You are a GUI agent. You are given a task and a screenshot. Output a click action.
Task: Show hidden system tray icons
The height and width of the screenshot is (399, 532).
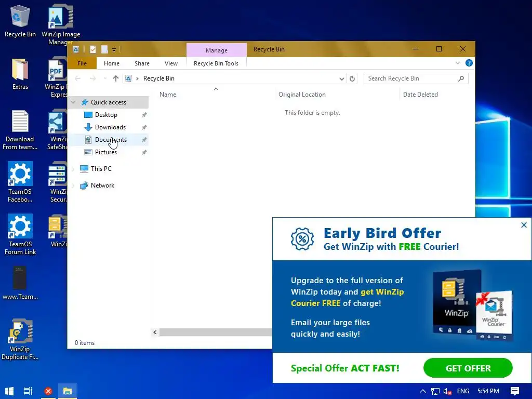(423, 391)
